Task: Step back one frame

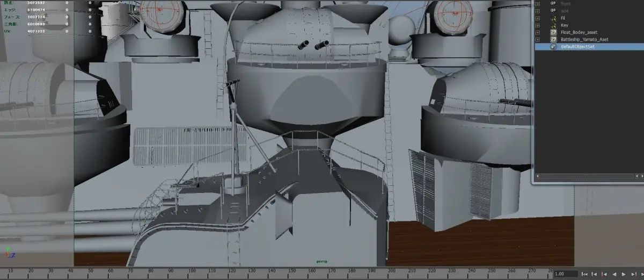Action: 594,274
